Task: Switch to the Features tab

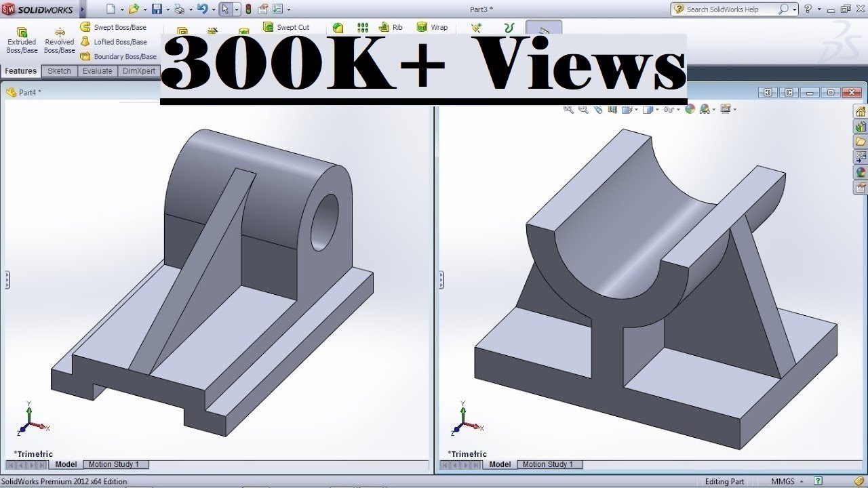Action: [x=21, y=71]
